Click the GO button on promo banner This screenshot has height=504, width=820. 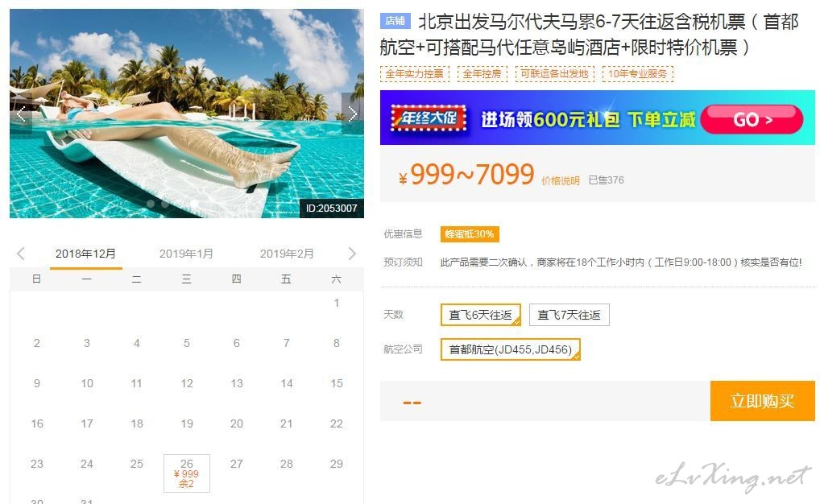coord(752,120)
